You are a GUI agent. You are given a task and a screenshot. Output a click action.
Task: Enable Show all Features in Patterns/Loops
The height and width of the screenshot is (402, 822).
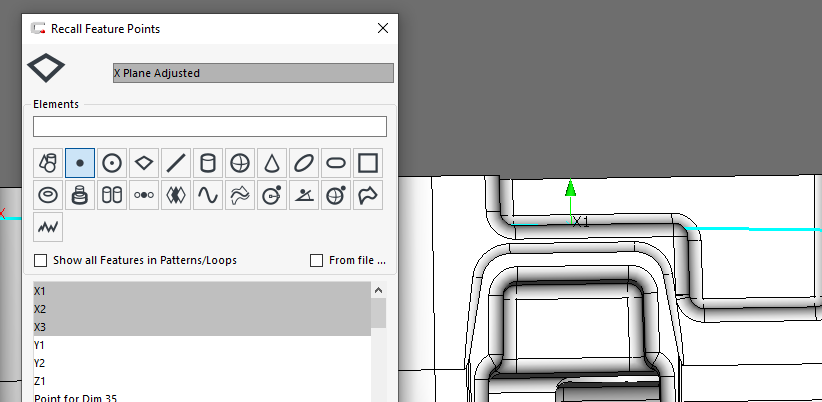(x=40, y=260)
